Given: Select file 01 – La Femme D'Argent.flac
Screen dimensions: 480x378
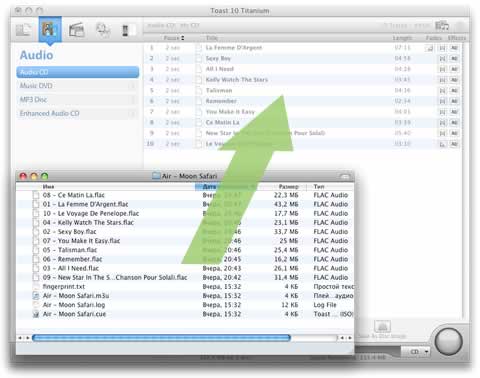Looking at the screenshot, I should [185, 204].
